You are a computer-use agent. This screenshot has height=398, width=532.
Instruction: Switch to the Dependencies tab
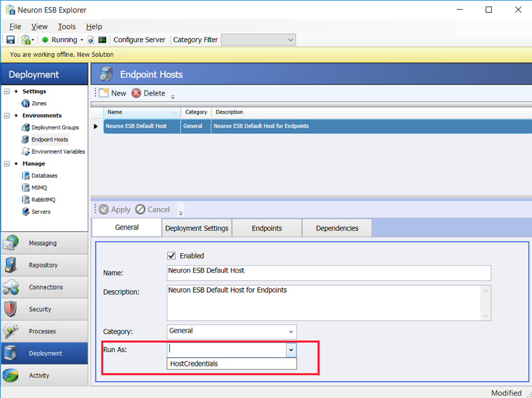(x=337, y=228)
